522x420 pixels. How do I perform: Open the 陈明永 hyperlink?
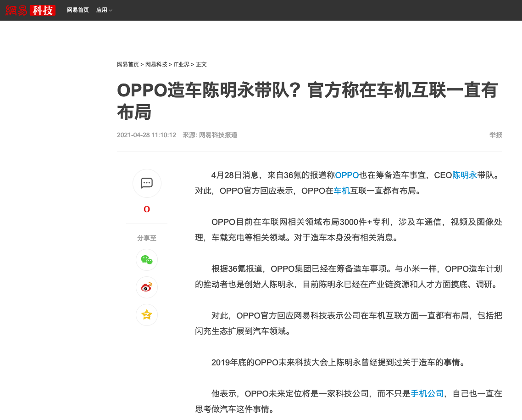(x=465, y=175)
